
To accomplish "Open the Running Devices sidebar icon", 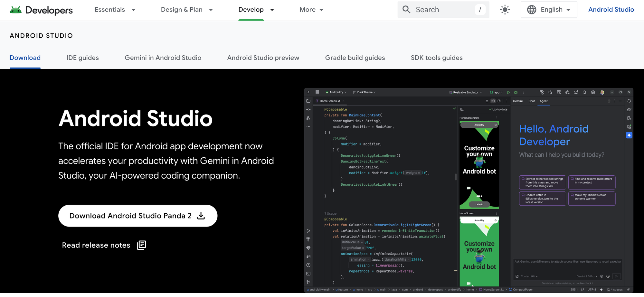I will 629,127.
